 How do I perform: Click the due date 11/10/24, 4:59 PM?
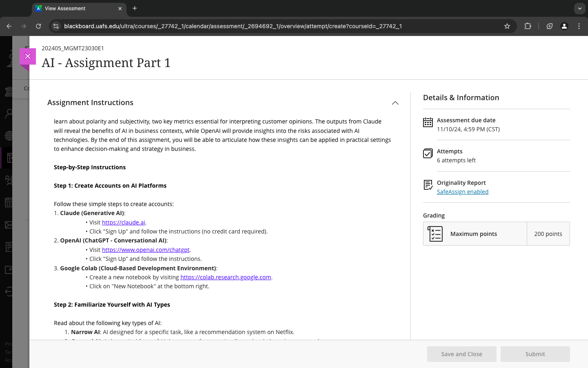(x=468, y=129)
